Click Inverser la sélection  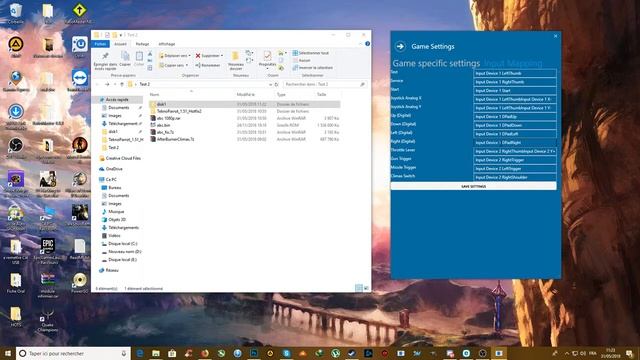[313, 68]
